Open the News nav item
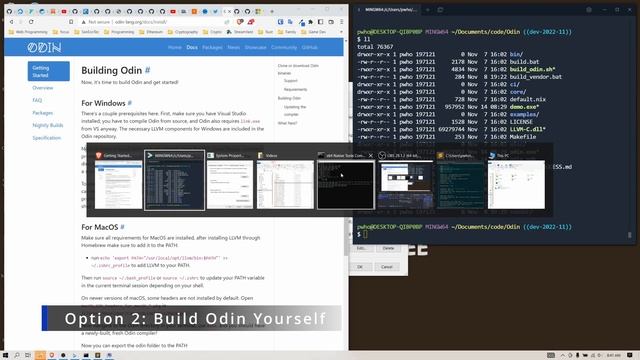This screenshot has width=640, height=360. (233, 47)
